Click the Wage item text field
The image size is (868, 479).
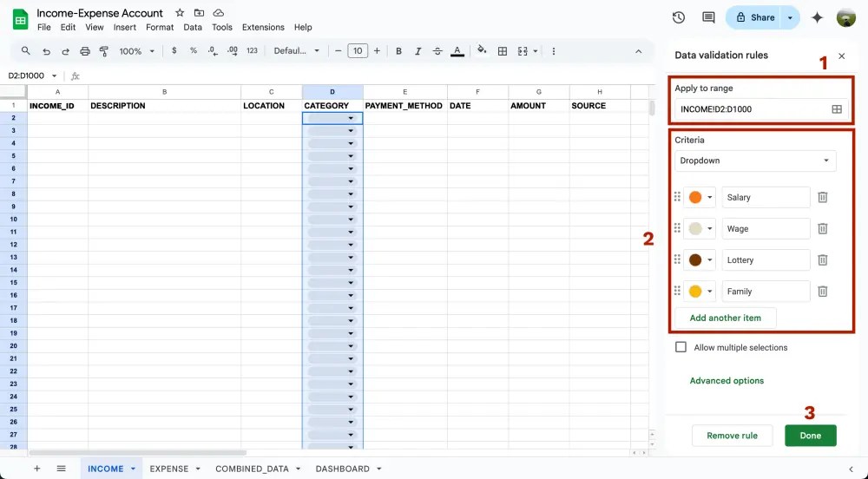click(766, 229)
